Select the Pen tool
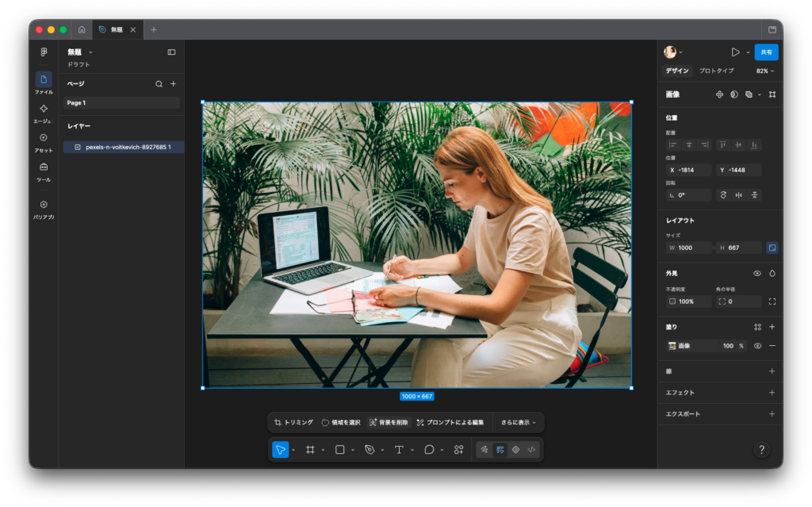Screen dimensions: 812x507 [370, 449]
